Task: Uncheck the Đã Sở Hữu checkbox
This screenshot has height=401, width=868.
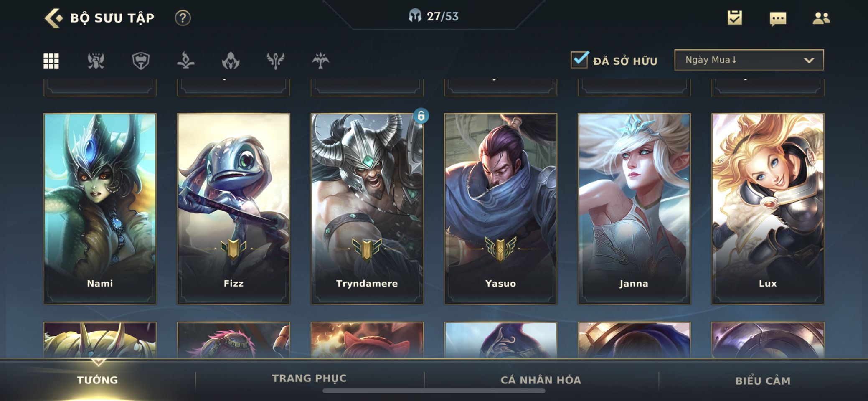Action: (579, 60)
